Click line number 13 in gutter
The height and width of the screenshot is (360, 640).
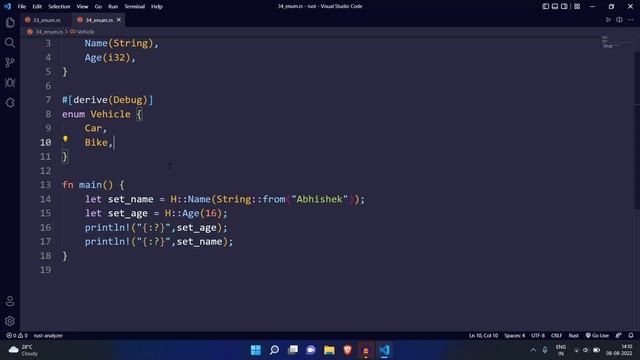[45, 185]
